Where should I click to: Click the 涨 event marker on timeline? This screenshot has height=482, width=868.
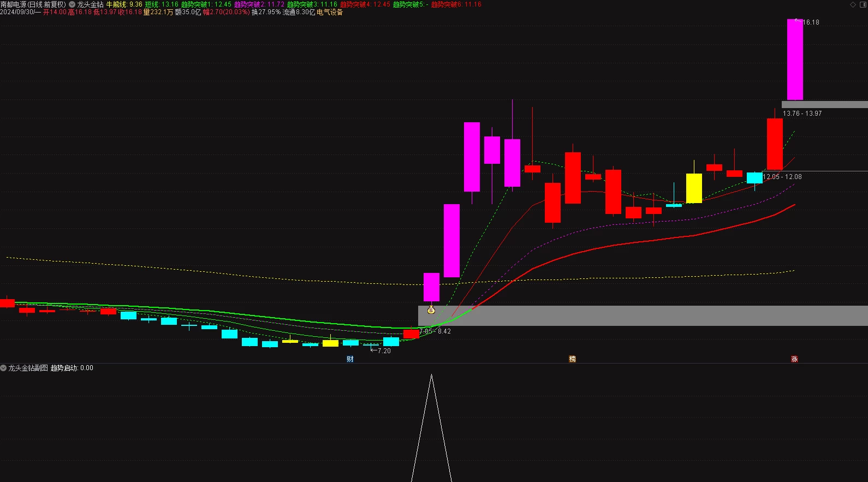coord(794,359)
